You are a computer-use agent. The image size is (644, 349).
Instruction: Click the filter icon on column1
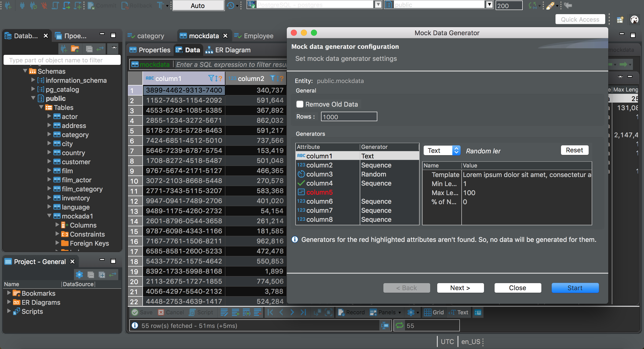point(211,79)
